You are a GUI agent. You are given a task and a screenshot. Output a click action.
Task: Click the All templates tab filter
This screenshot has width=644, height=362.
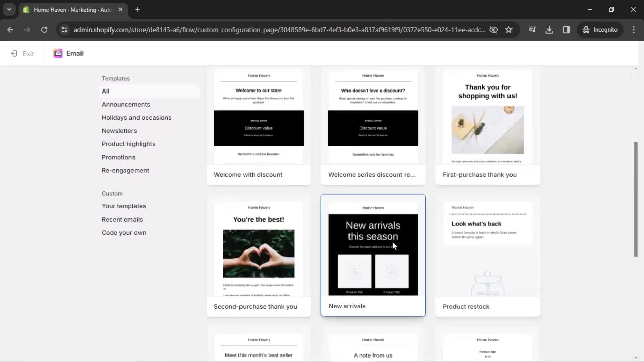pyautogui.click(x=106, y=91)
